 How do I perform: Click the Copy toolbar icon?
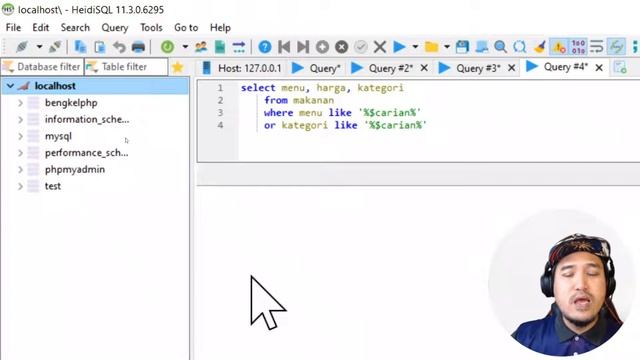(x=80, y=47)
